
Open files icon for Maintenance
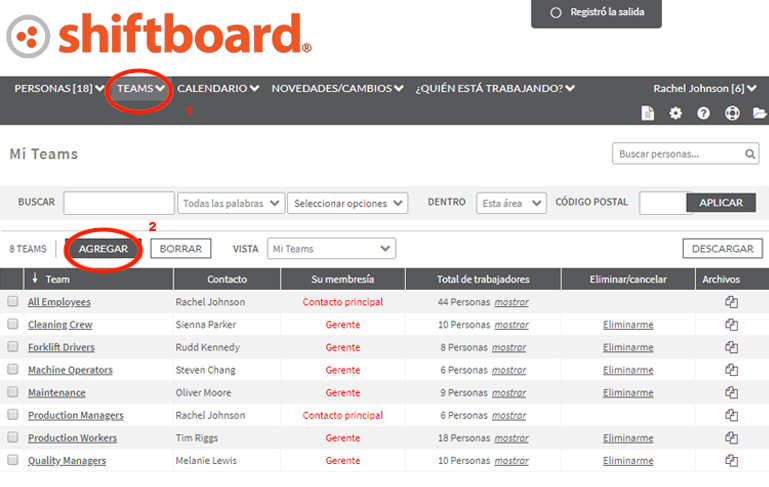pyautogui.click(x=731, y=393)
